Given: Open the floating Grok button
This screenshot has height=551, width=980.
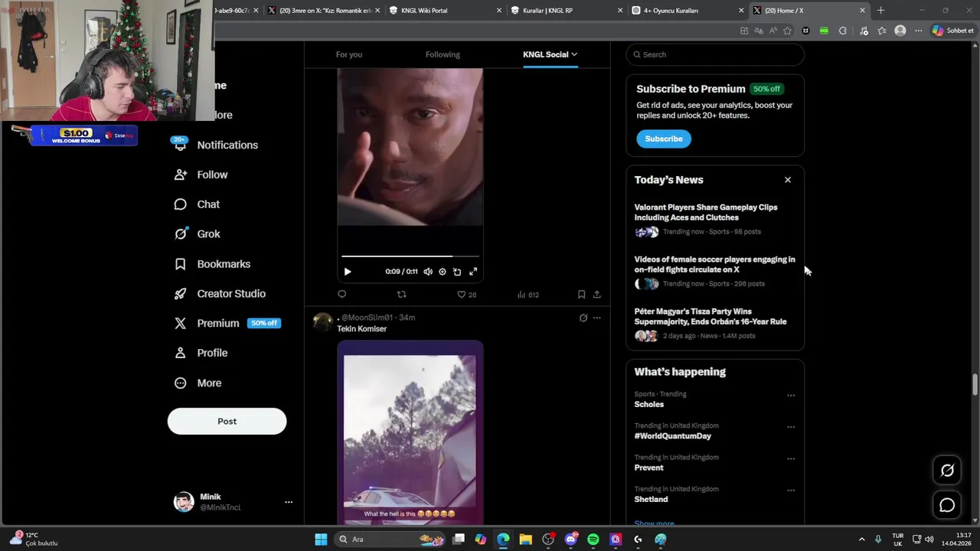Looking at the screenshot, I should (x=947, y=471).
